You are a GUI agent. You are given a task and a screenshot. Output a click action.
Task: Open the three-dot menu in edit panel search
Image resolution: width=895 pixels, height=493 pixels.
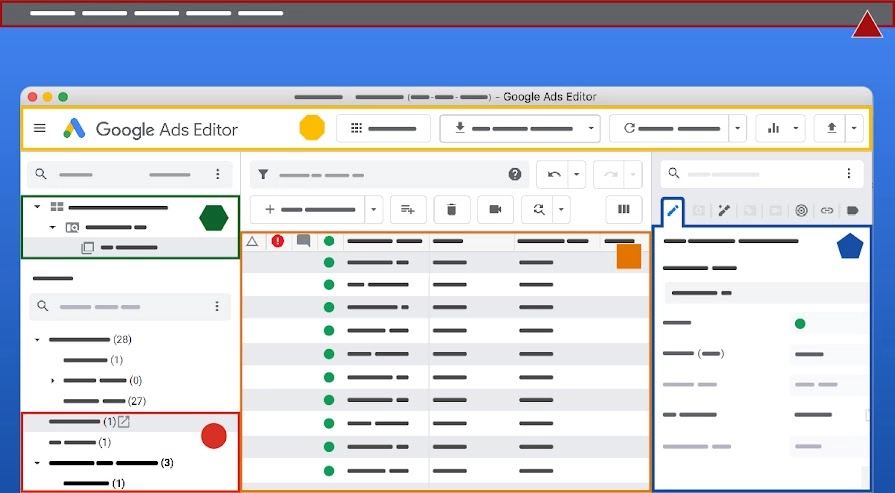pos(849,173)
